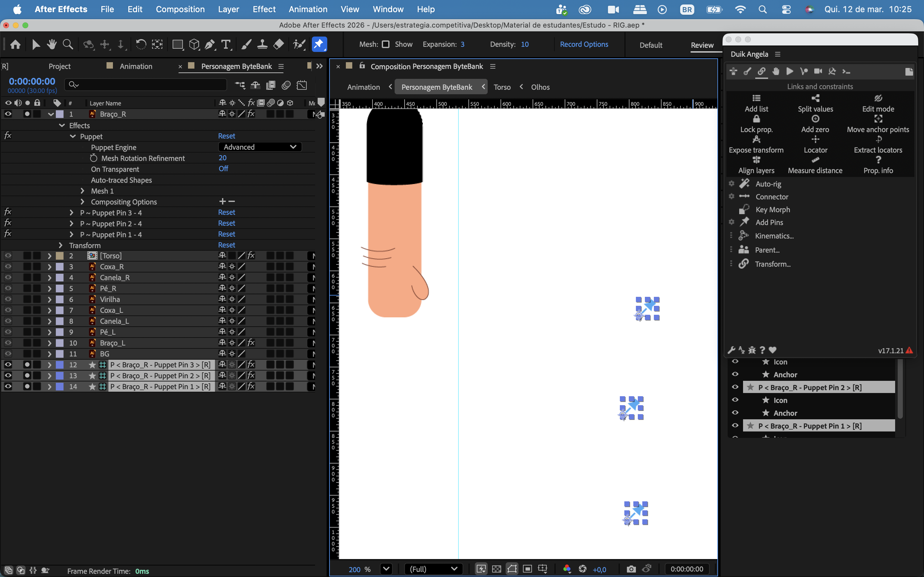Reset the Puppet effect

click(227, 136)
